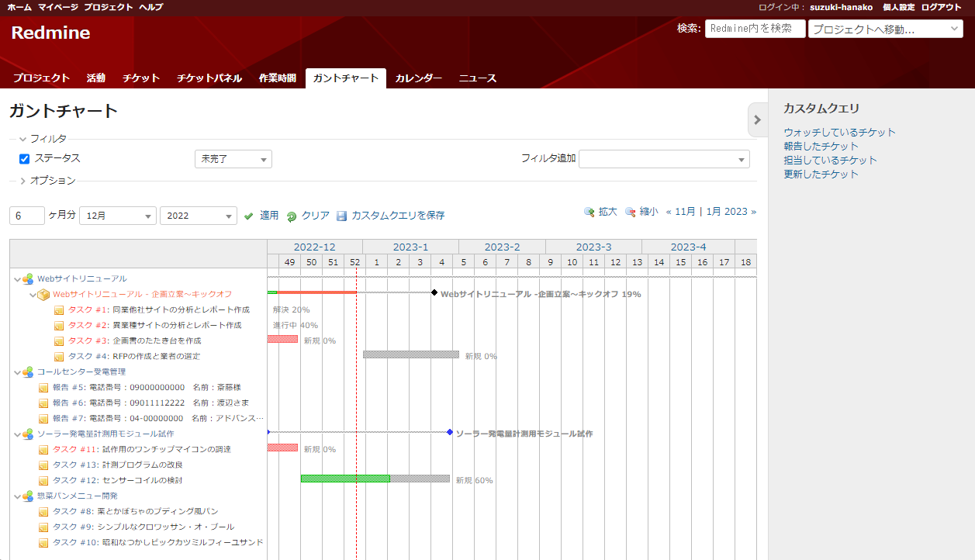The width and height of the screenshot is (975, 560).
Task: Click the black milestone diamond for 企画立案〜キックオフ
Action: (434, 292)
